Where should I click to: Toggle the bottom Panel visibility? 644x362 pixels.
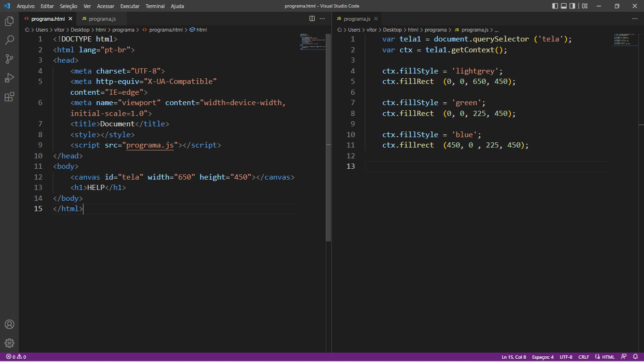click(x=563, y=6)
